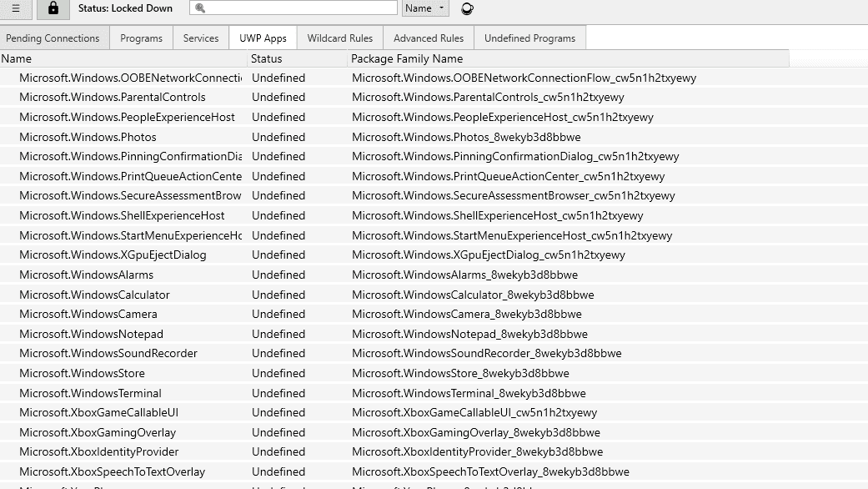Click Microsoft.XboxIdentityProvider_8wekyb3d8bbwe package name

click(478, 452)
